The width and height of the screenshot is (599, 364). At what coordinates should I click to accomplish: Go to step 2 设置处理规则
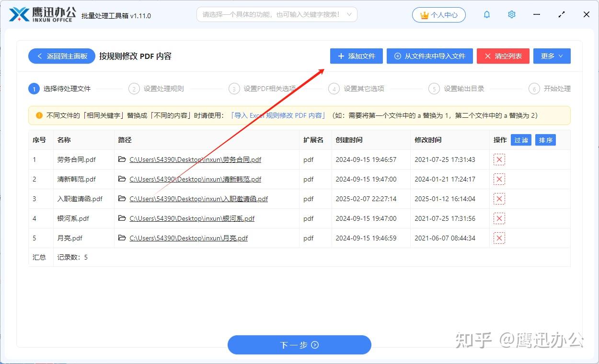tap(156, 89)
